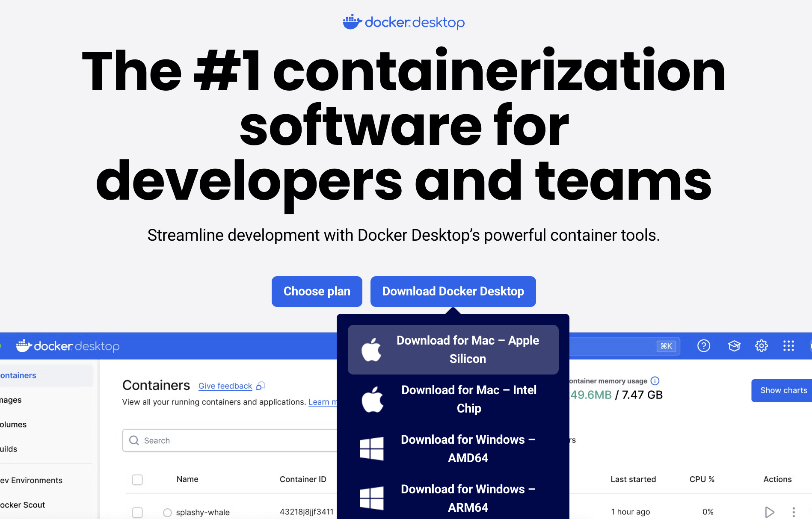Click the info icon by Container memory usage
The width and height of the screenshot is (812, 519).
[x=655, y=381]
